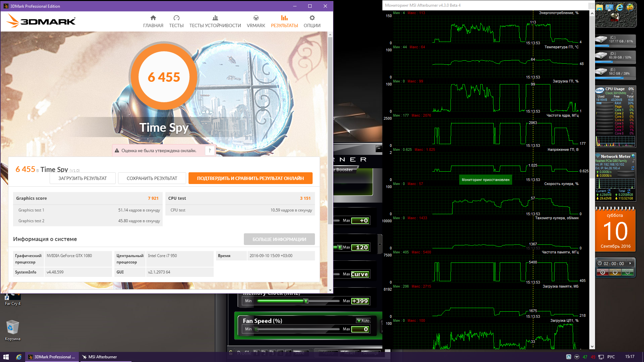Image resolution: width=644 pixels, height=362 pixels.
Task: Click the Memory Clock +399 value field
Action: point(360,301)
